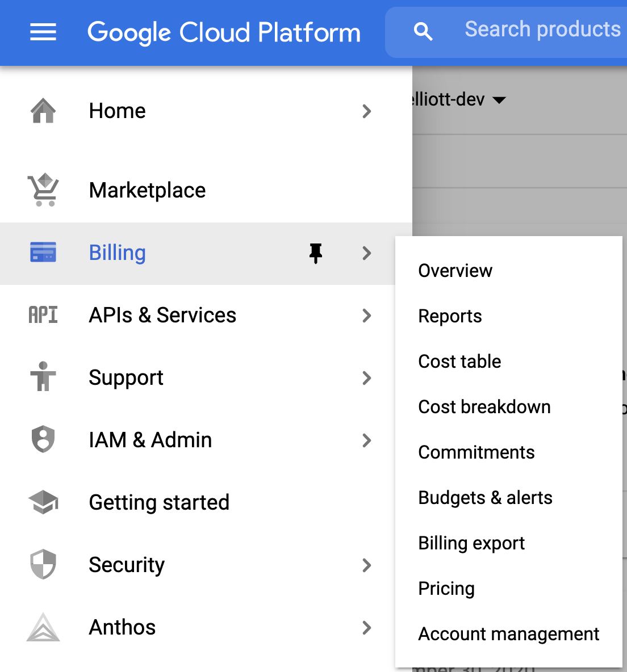Screen dimensions: 627x672
Task: Open Account management billing page
Action: point(508,634)
